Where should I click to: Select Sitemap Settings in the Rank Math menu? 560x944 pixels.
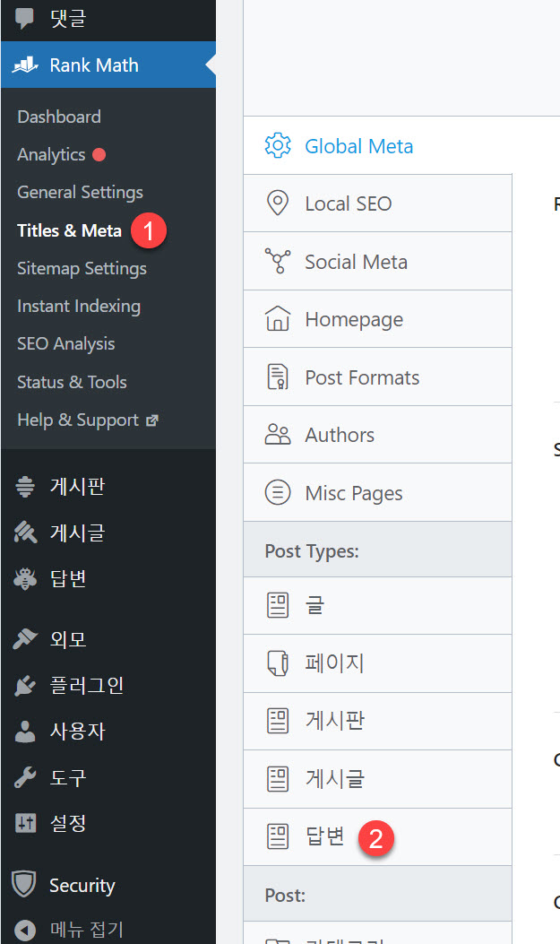click(82, 268)
